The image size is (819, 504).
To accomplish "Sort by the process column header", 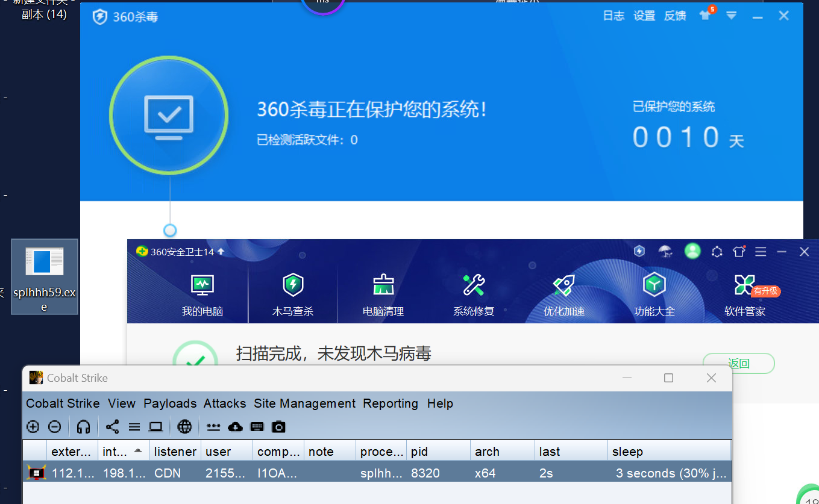I will 381,451.
